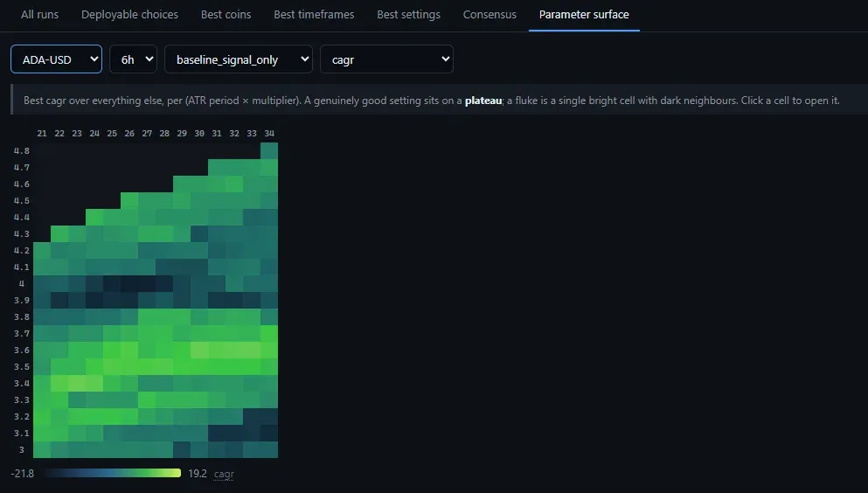Expand the cagr metric dropdown
868x493 pixels.
coord(386,59)
